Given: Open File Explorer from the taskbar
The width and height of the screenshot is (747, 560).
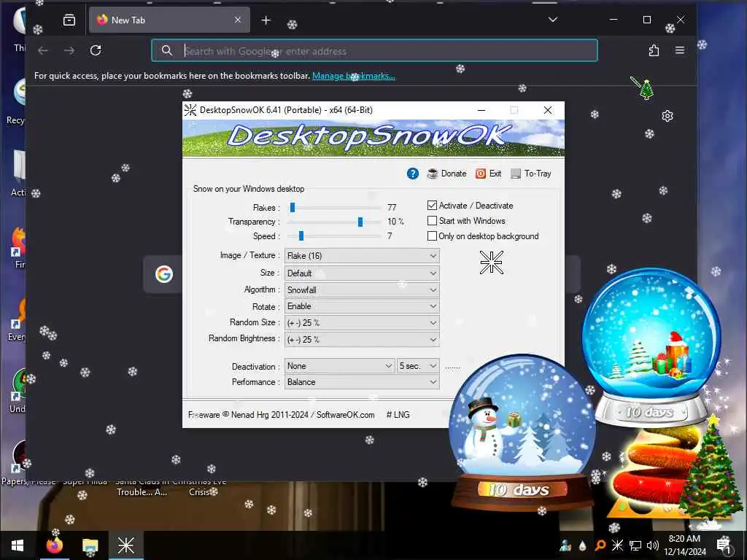Looking at the screenshot, I should click(90, 545).
